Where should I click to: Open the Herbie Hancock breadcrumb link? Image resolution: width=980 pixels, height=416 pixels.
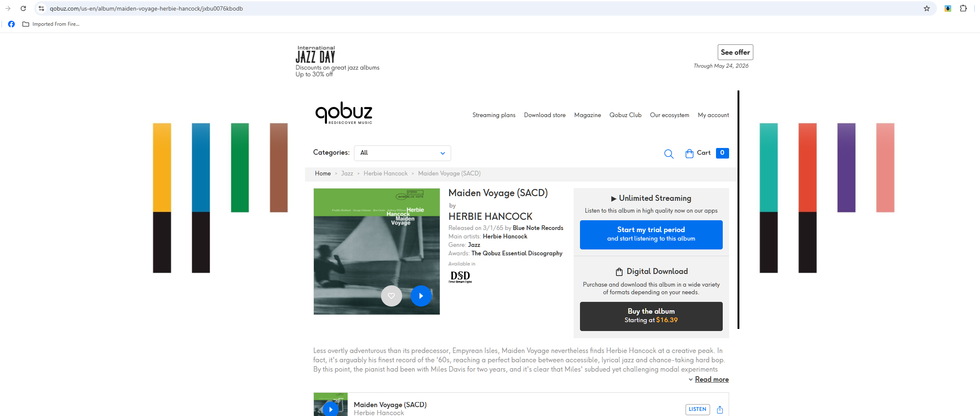tap(386, 174)
